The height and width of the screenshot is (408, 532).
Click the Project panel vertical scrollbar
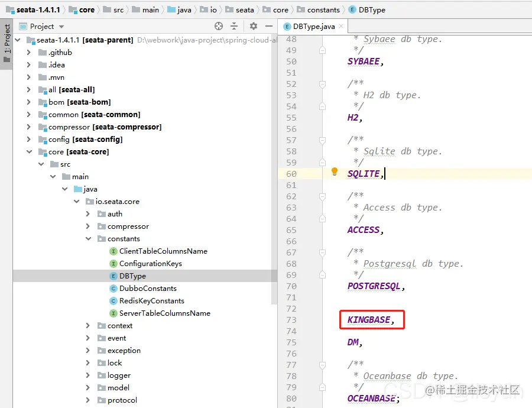coord(274,170)
